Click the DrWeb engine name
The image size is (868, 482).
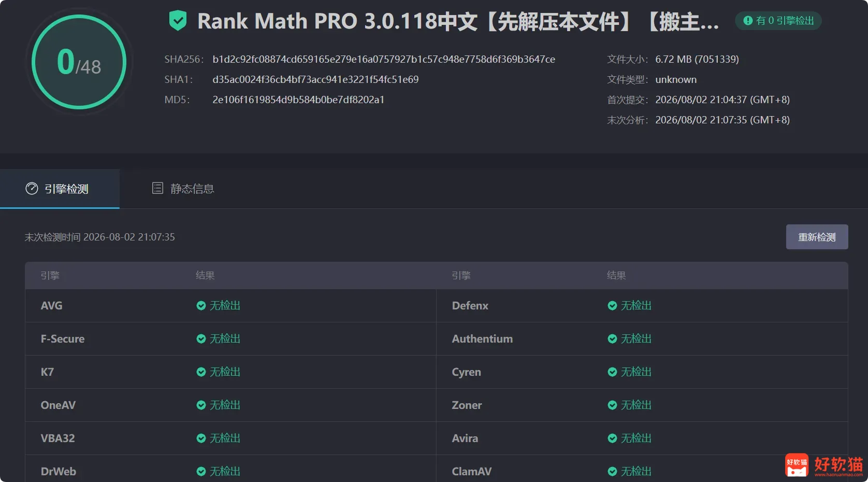[x=59, y=472]
